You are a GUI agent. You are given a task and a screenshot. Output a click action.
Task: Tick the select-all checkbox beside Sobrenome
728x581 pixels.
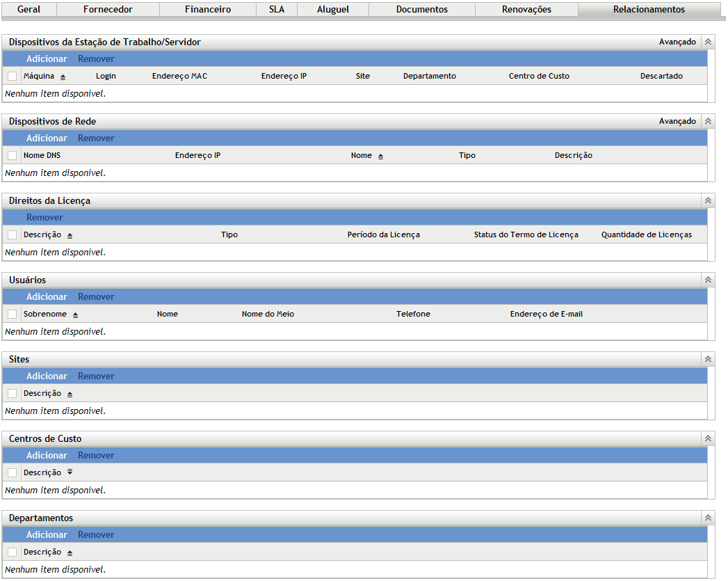pyautogui.click(x=12, y=315)
